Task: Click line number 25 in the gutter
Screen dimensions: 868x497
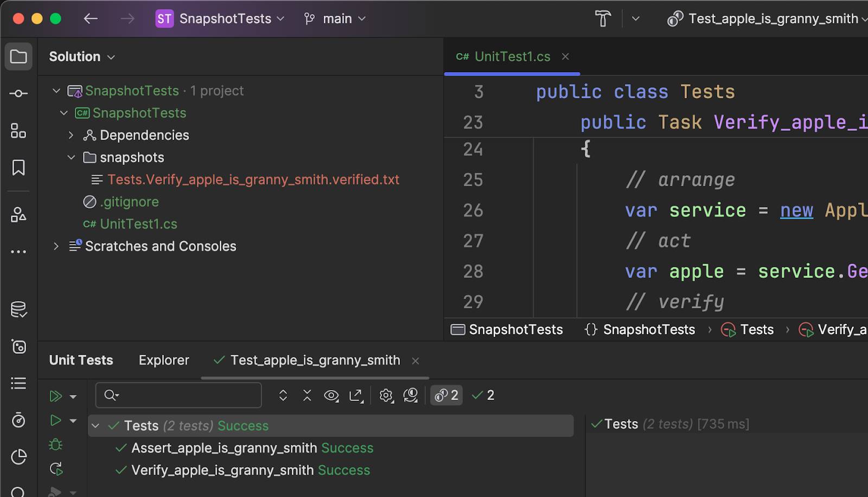Action: [x=473, y=180]
